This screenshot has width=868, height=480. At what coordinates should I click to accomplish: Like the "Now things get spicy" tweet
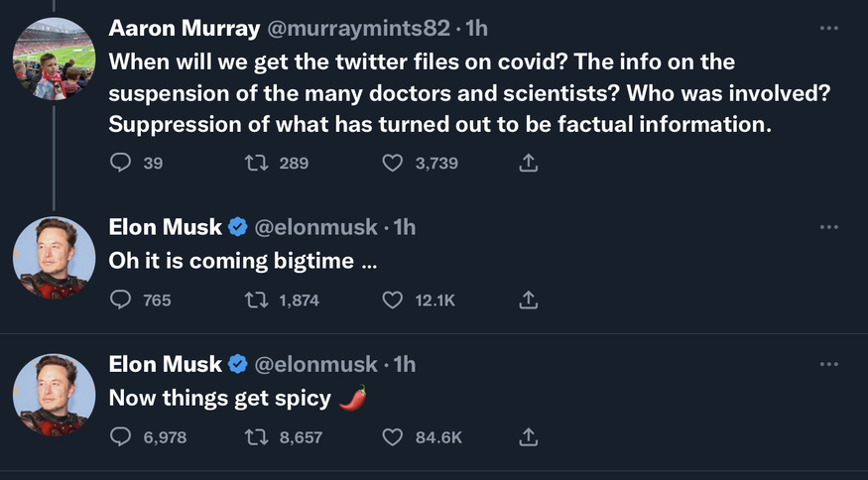394,436
